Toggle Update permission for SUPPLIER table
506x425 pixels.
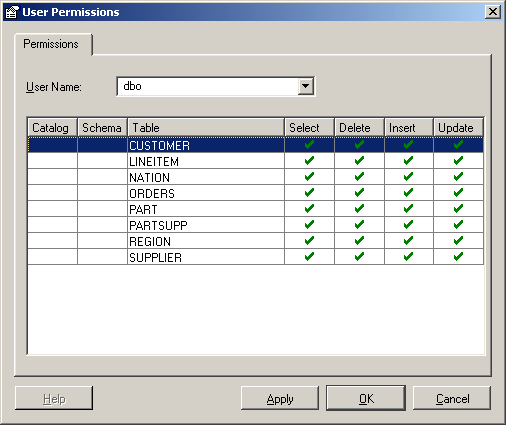[x=458, y=257]
